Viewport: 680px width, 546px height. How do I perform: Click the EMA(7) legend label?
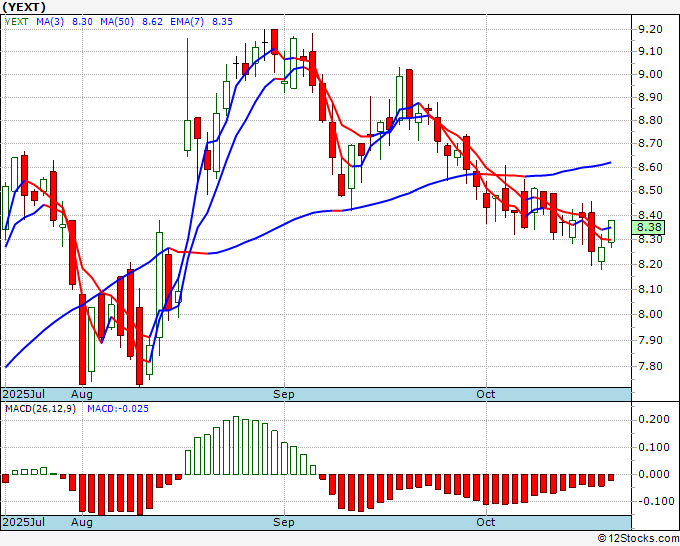click(x=187, y=22)
